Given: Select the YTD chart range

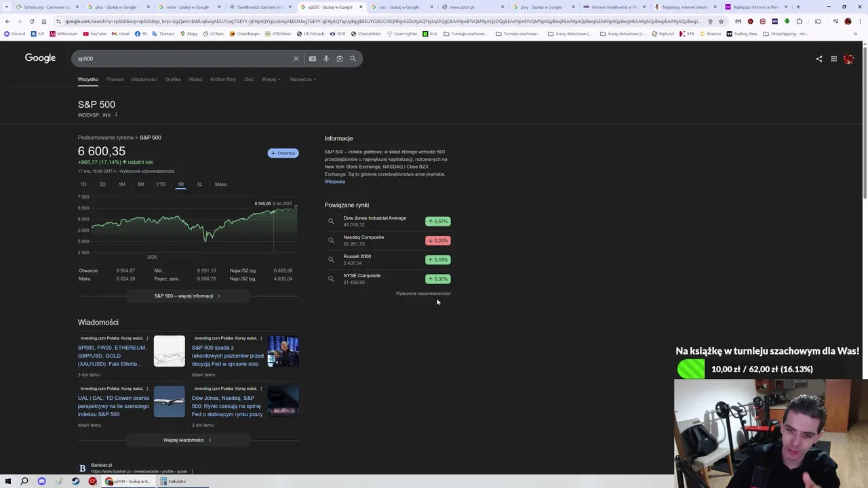Looking at the screenshot, I should point(161,184).
